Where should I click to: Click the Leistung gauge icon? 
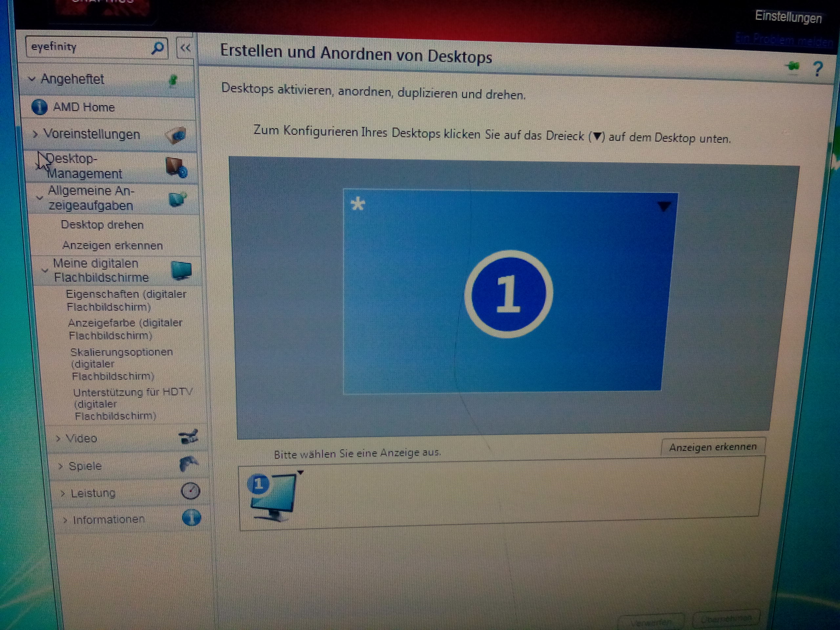[x=190, y=491]
